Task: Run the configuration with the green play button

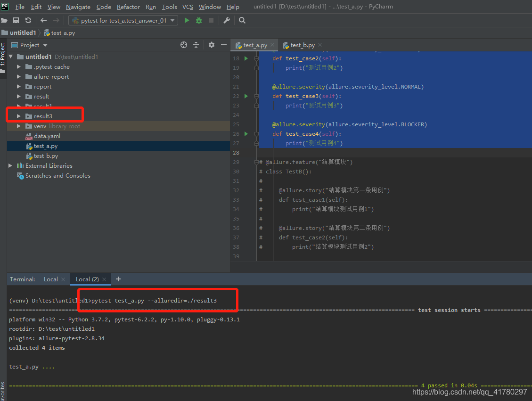Action: (x=187, y=20)
